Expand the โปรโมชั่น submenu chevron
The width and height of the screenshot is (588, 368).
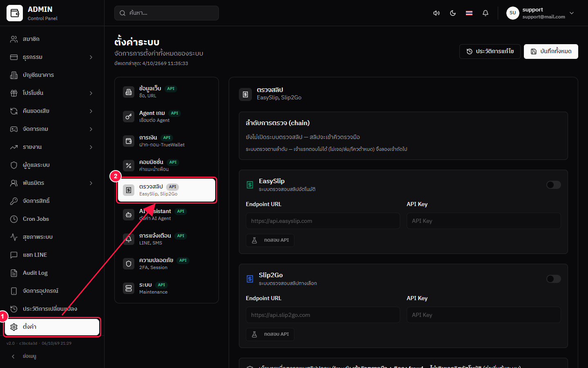[x=91, y=93]
